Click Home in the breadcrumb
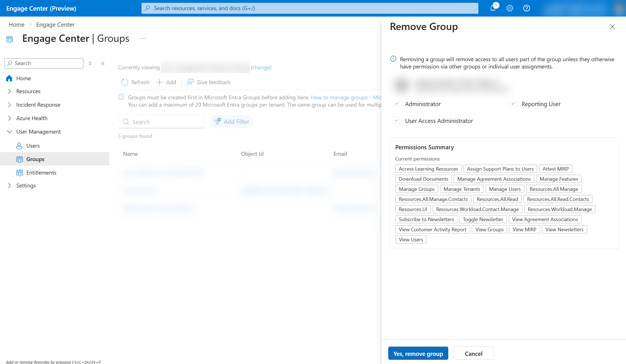Viewport: 626px width, 364px height. (17, 25)
